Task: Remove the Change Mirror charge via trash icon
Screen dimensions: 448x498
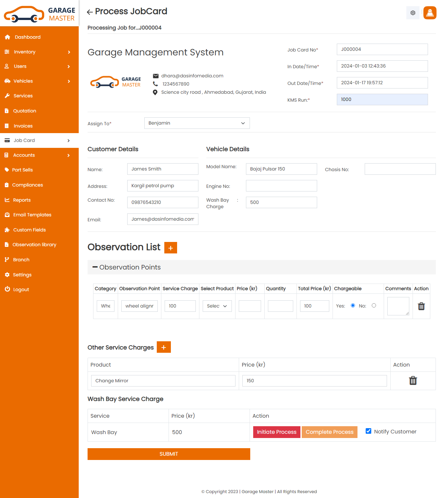Action: pyautogui.click(x=413, y=381)
